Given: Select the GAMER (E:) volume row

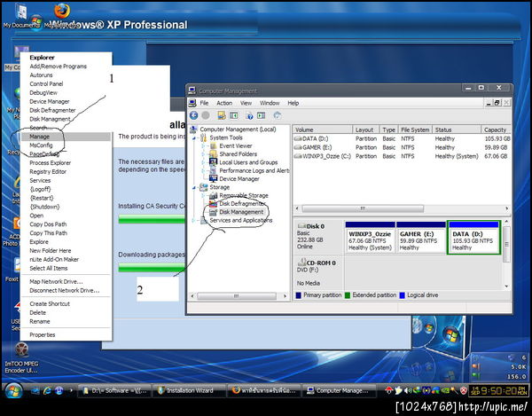Looking at the screenshot, I should 402,147.
